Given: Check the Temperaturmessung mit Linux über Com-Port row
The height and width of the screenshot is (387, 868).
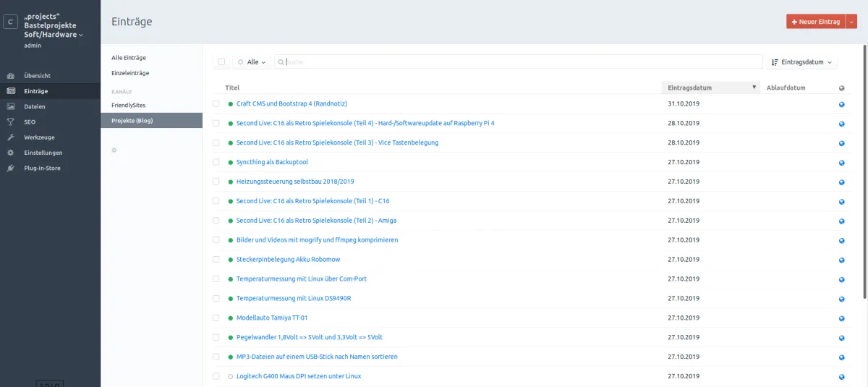Looking at the screenshot, I should click(216, 278).
